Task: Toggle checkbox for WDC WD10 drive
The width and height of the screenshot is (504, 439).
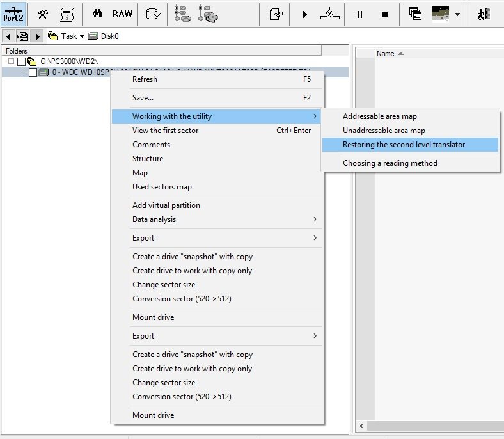Action: 33,72
